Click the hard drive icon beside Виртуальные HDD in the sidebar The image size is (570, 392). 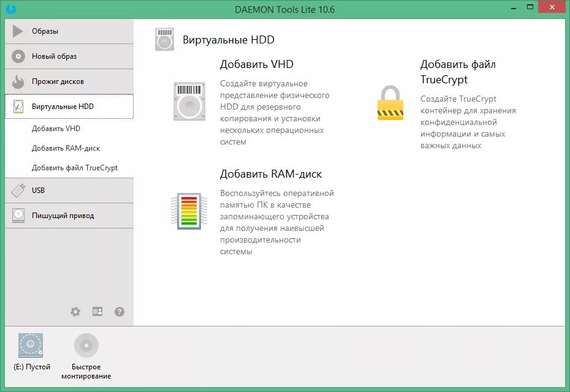[x=18, y=107]
